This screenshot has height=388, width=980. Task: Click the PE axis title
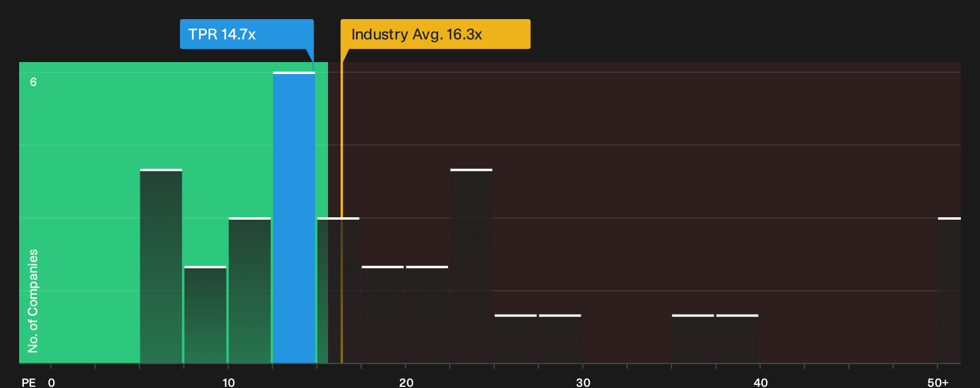point(29,383)
